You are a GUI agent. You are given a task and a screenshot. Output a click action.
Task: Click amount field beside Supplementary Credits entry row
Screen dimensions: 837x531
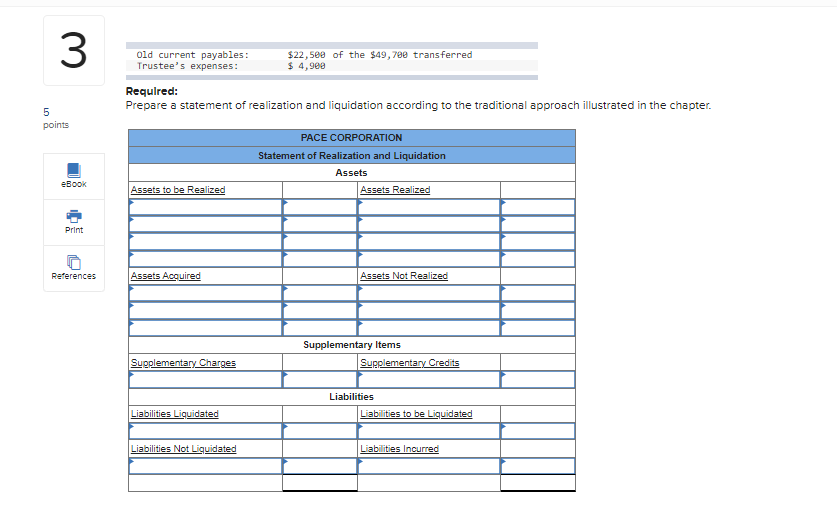pos(538,379)
